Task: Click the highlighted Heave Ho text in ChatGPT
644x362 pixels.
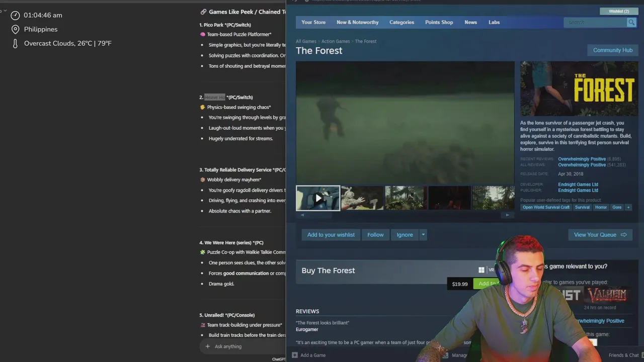Action: [x=215, y=97]
